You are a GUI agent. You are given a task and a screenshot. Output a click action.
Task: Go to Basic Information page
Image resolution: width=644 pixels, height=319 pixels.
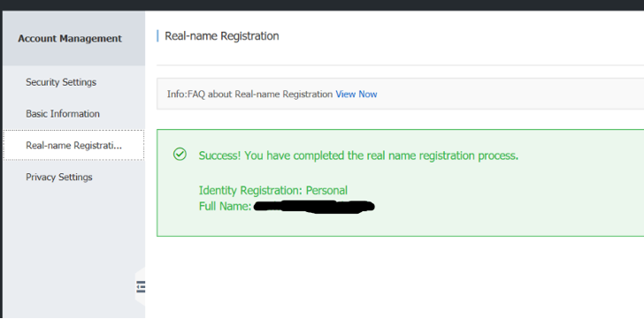[x=63, y=114]
